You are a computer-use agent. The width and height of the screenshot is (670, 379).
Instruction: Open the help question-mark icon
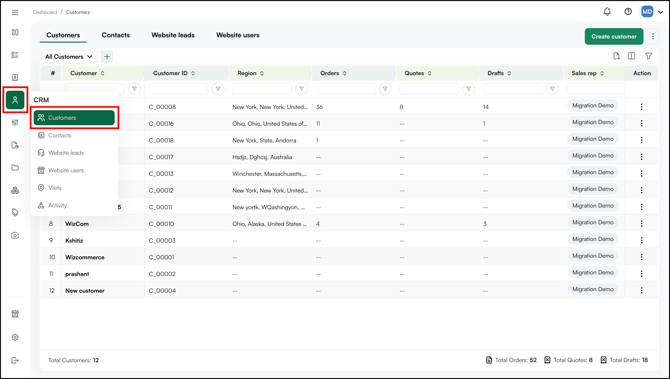628,12
